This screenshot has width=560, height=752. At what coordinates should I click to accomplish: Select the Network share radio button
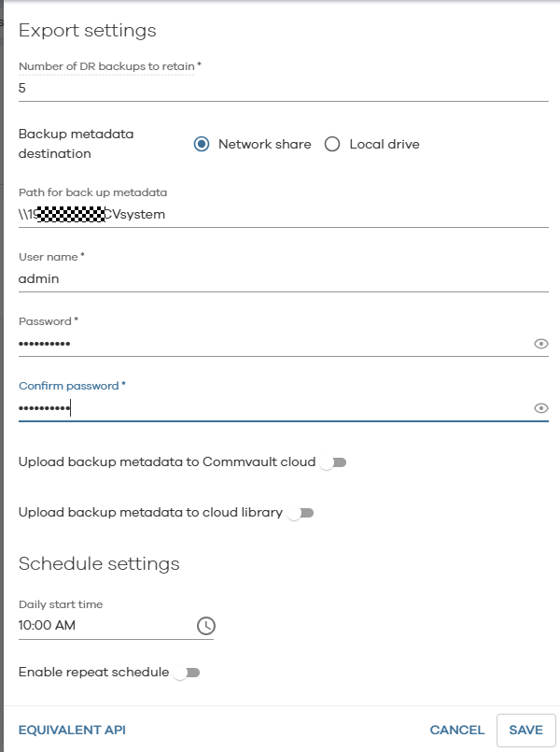[x=202, y=144]
